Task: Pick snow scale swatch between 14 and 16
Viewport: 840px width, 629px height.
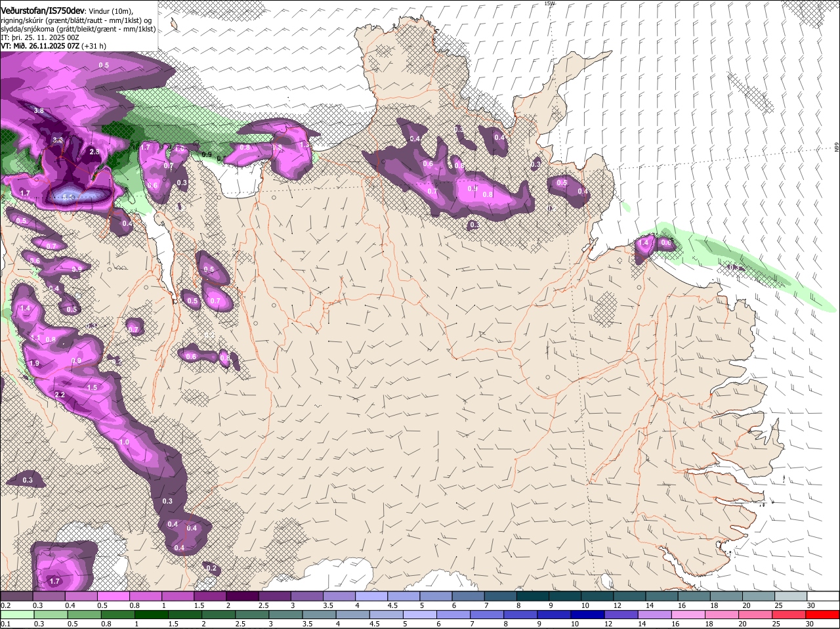Action: (x=663, y=596)
